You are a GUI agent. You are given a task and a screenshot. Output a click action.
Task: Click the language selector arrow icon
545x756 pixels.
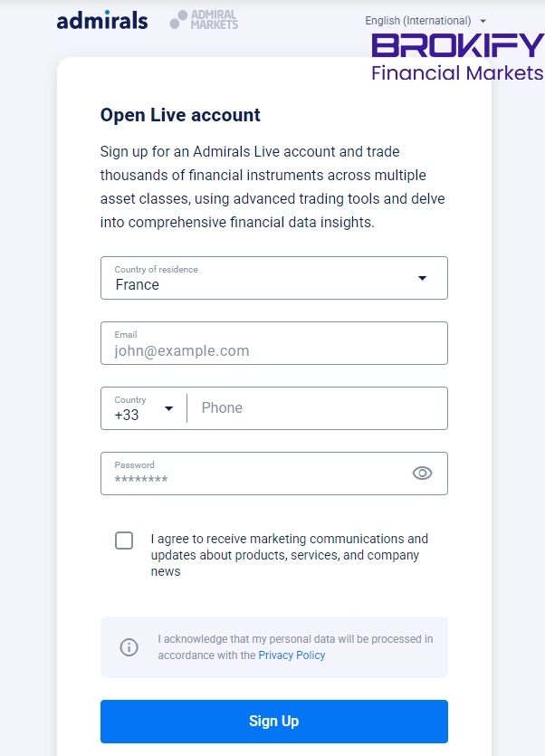pos(483,21)
